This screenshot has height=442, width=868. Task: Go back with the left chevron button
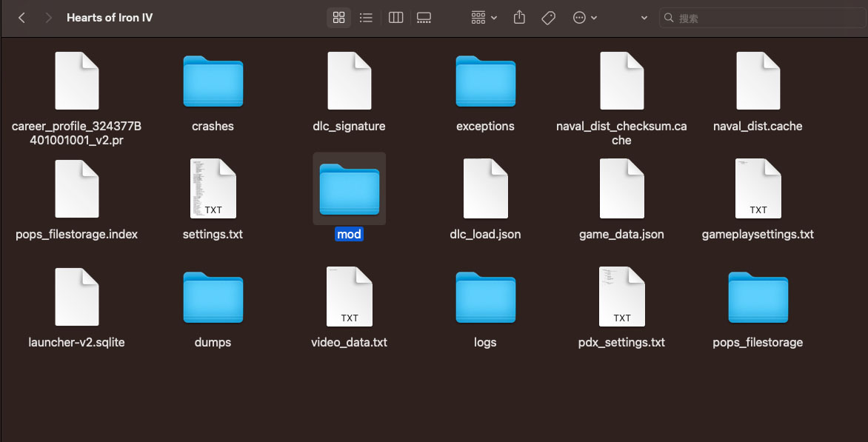click(x=21, y=18)
